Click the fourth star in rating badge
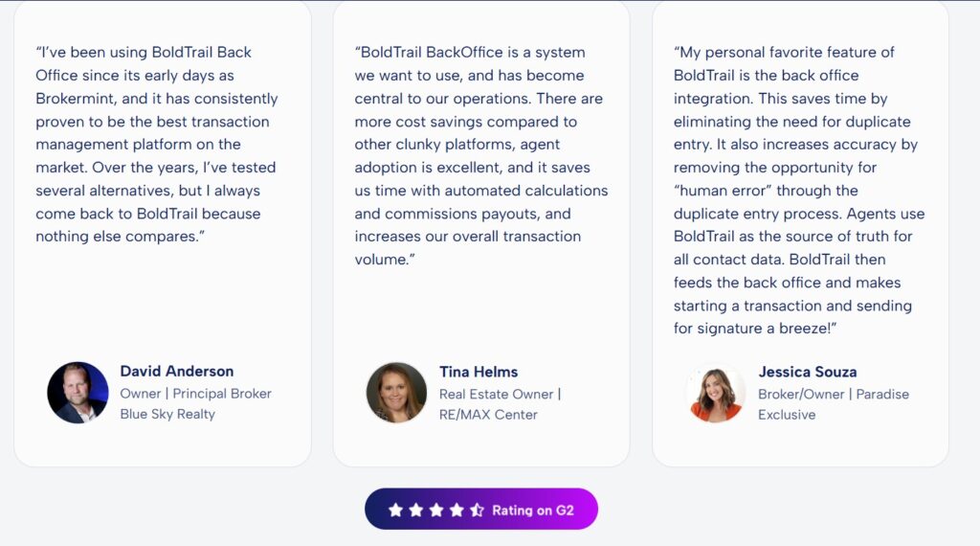Viewport: 980px width, 546px height. tap(457, 511)
